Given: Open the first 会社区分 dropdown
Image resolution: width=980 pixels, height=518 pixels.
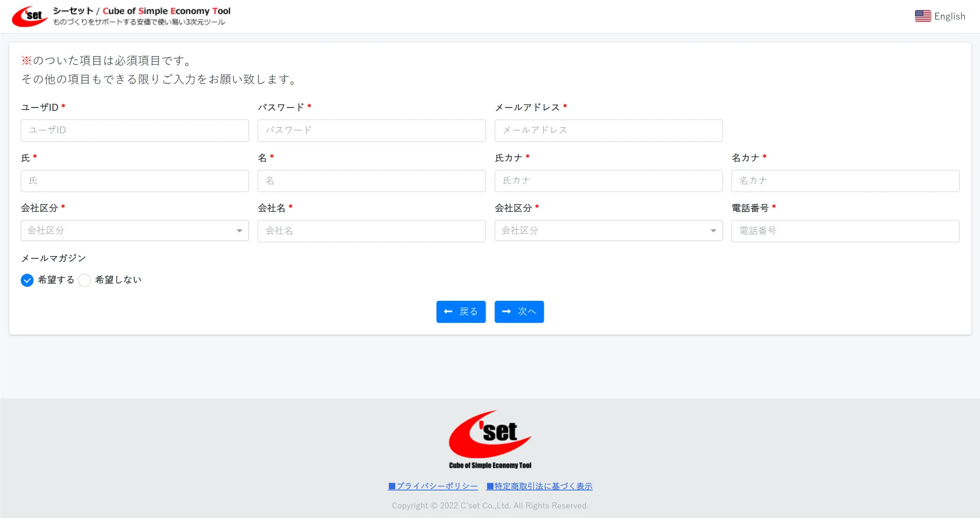Looking at the screenshot, I should point(135,231).
